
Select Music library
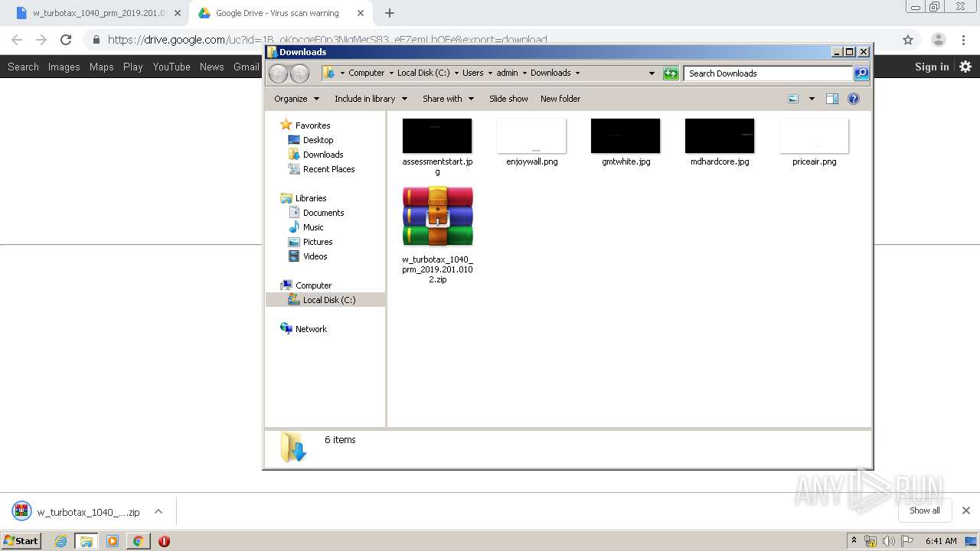[x=313, y=227]
